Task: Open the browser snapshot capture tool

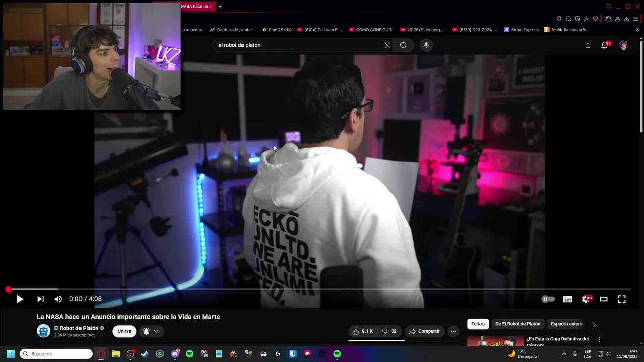Action: tap(568, 19)
